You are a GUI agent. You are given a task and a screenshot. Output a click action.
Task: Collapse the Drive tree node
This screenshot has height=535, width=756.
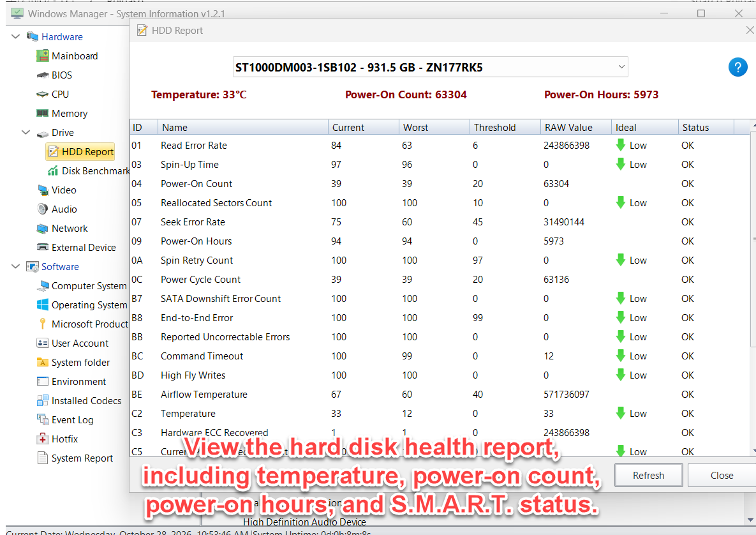point(26,132)
